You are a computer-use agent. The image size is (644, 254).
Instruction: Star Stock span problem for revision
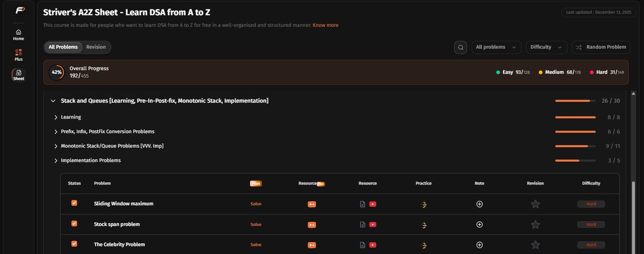tap(535, 225)
